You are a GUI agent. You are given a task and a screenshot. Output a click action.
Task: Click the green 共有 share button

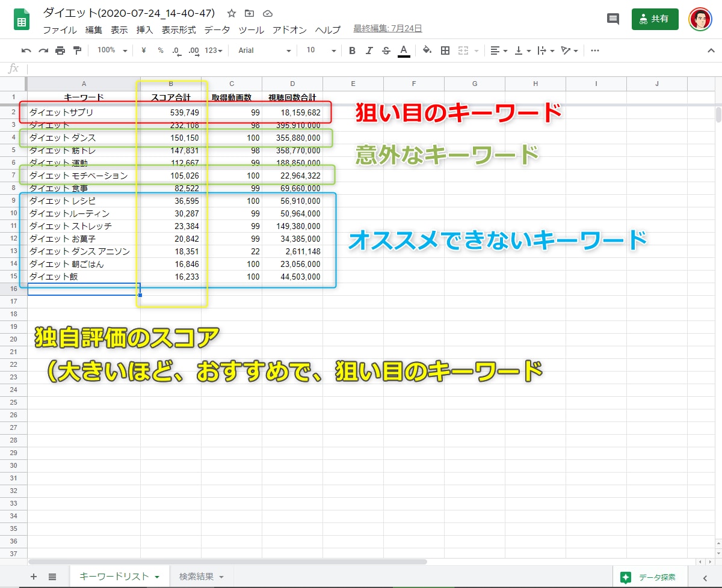(655, 19)
